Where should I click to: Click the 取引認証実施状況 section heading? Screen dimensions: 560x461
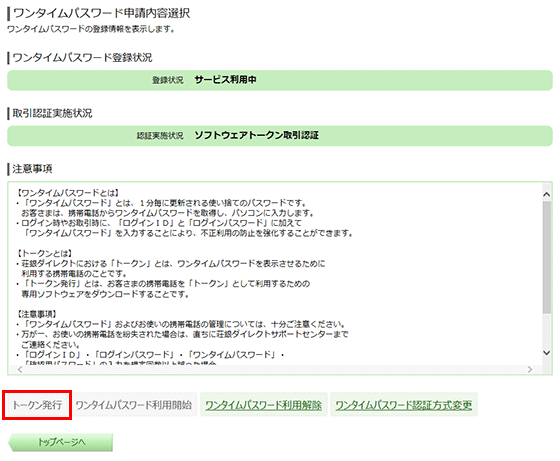pyautogui.click(x=52, y=113)
